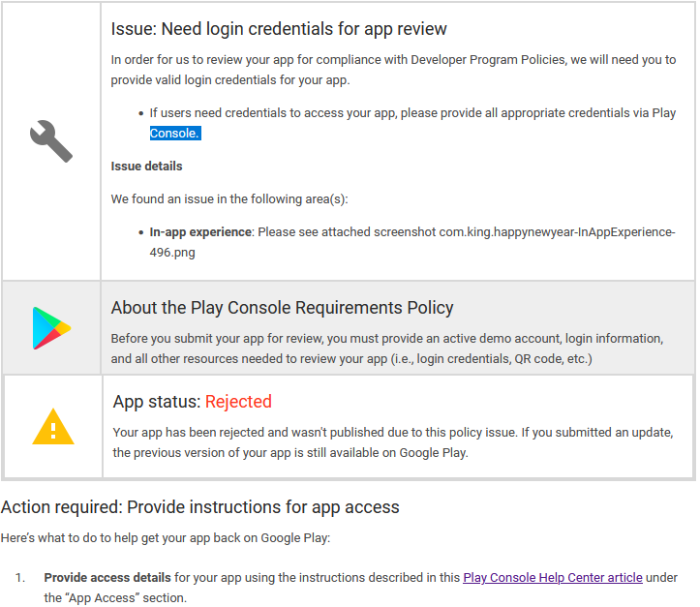Click the red 'Rejected' status text
Image resolution: width=700 pixels, height=607 pixels.
(238, 402)
